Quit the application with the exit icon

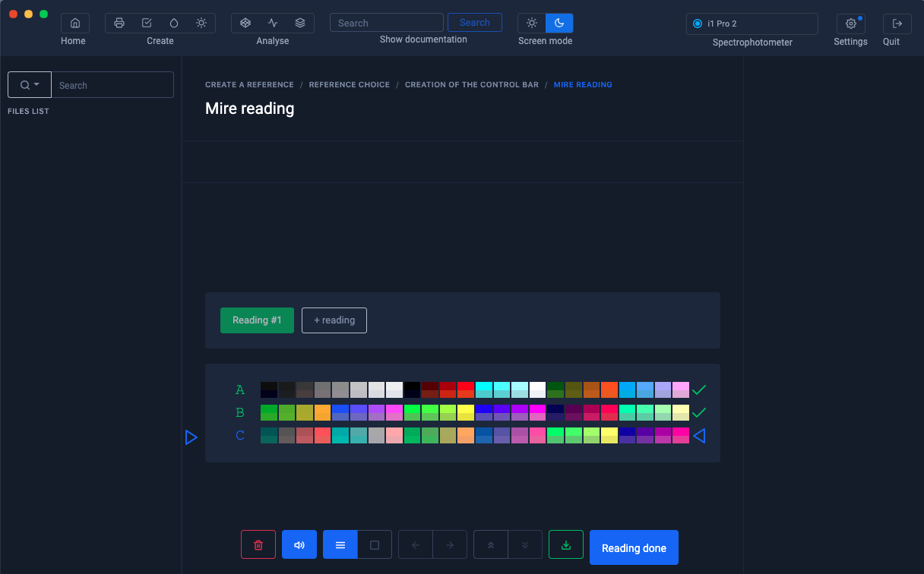tap(897, 24)
